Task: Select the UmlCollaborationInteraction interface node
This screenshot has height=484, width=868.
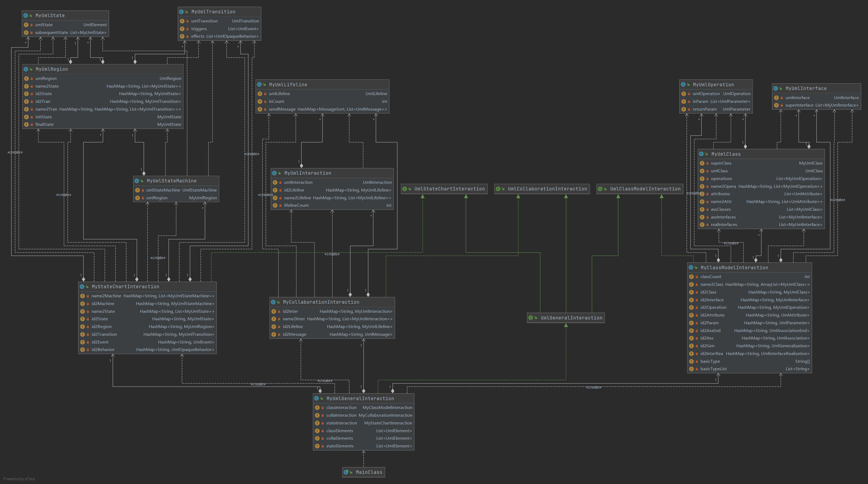Action: 547,189
